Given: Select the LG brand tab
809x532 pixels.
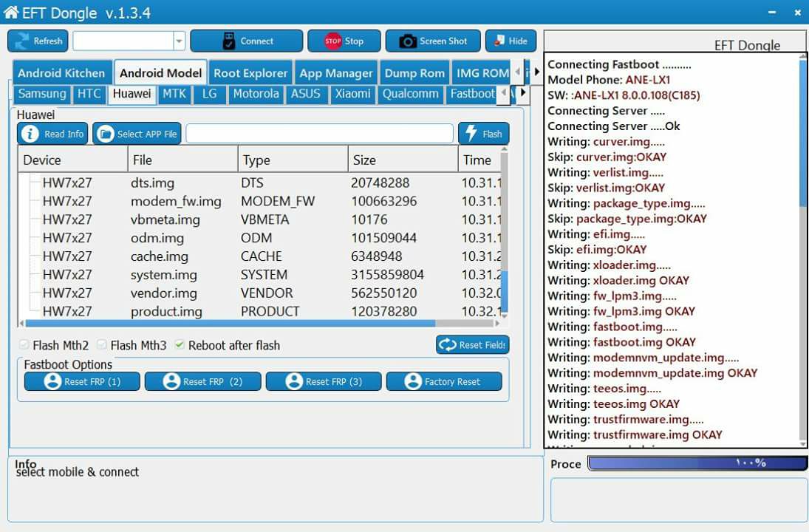Looking at the screenshot, I should pyautogui.click(x=209, y=94).
